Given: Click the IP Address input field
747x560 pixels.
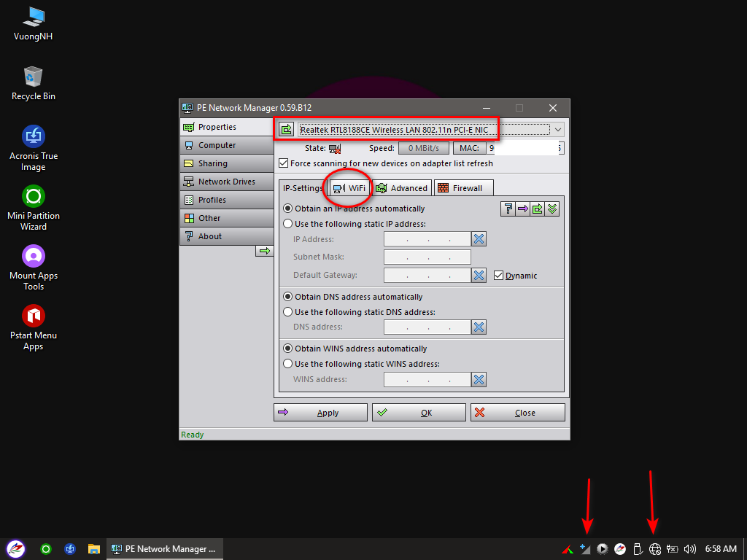Looking at the screenshot, I should [x=427, y=239].
